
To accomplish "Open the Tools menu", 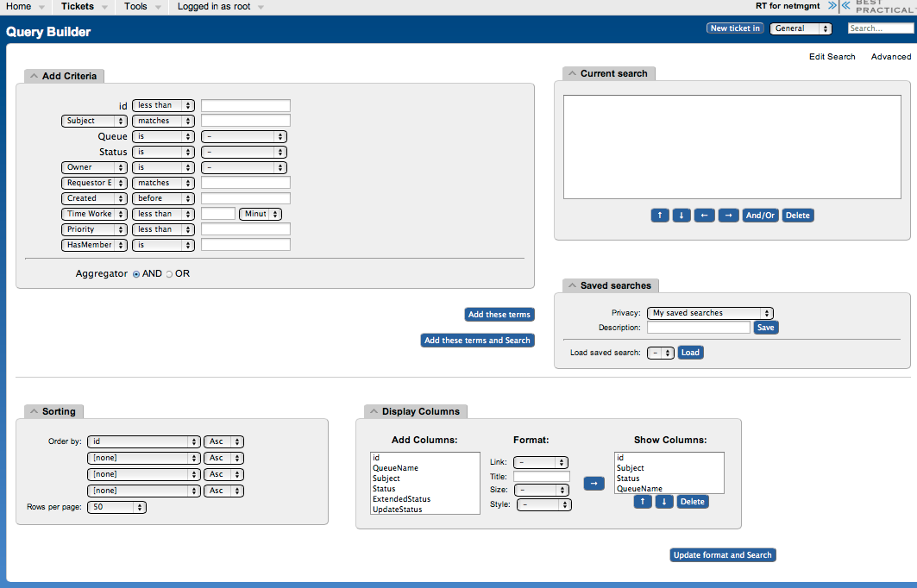I will click(135, 7).
